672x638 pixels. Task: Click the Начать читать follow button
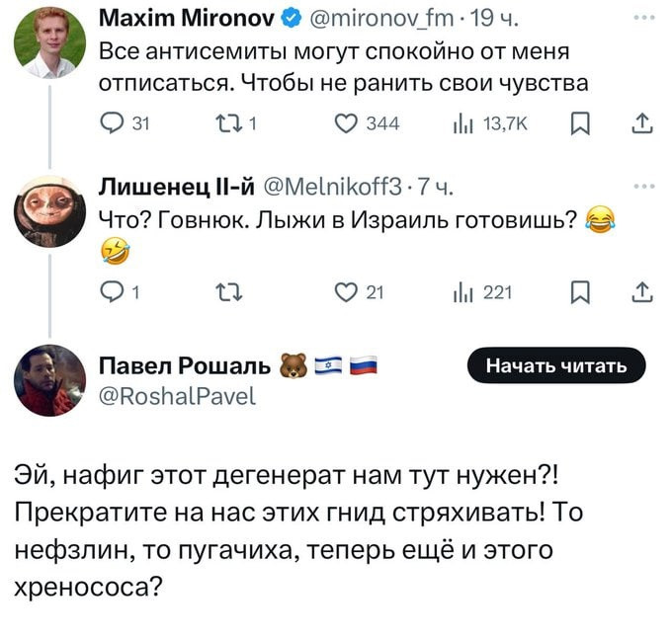point(556,366)
